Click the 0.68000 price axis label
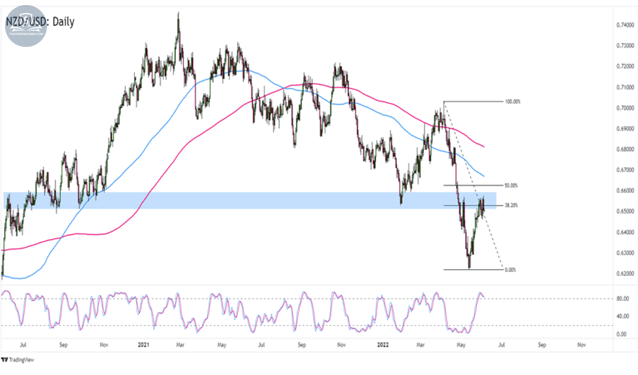This screenshot has height=375, width=638. tap(625, 149)
